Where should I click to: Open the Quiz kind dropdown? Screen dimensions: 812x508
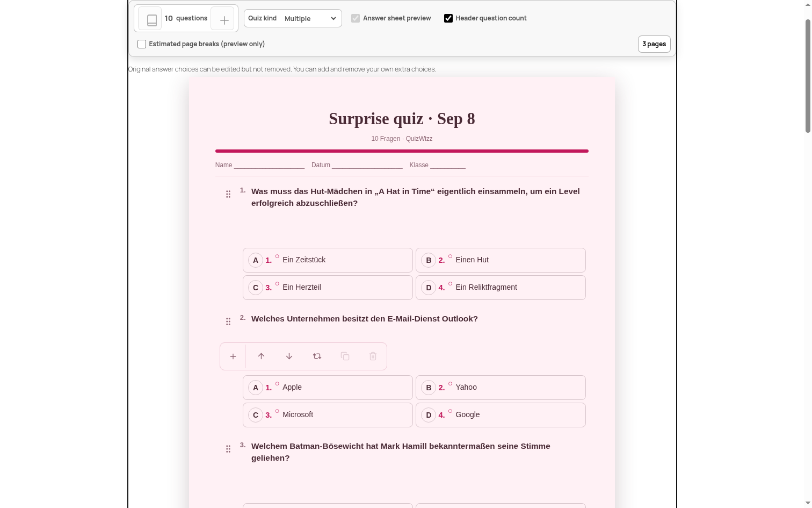[293, 18]
